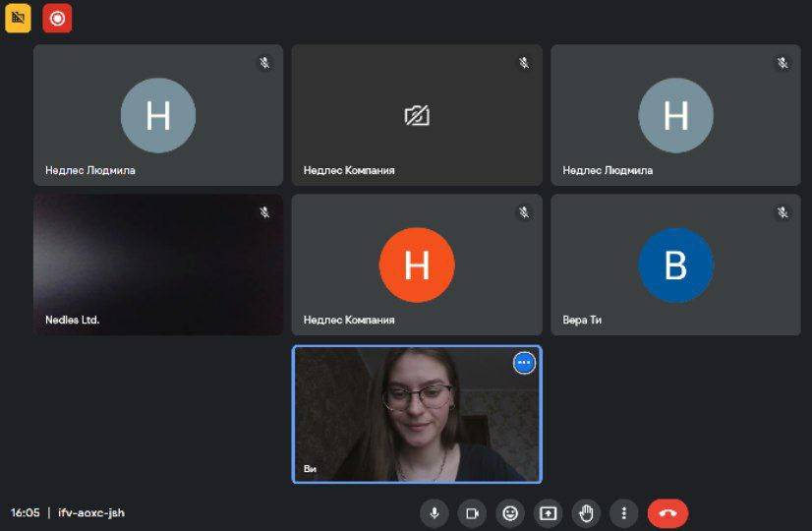The height and width of the screenshot is (531, 812).
Task: Click the 16:05 time display
Action: [25, 512]
